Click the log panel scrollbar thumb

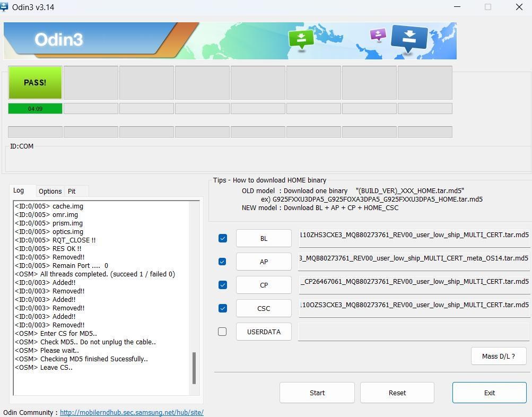tap(194, 368)
